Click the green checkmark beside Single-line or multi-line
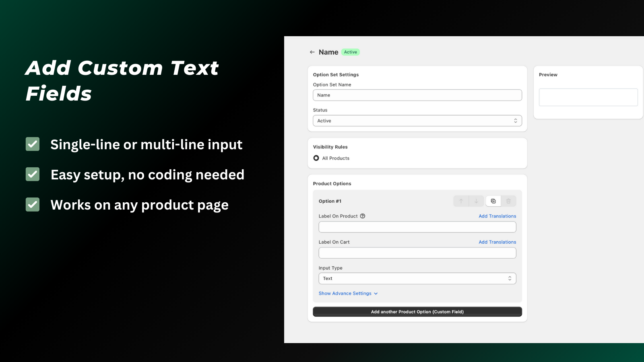This screenshot has height=362, width=644. (32, 144)
